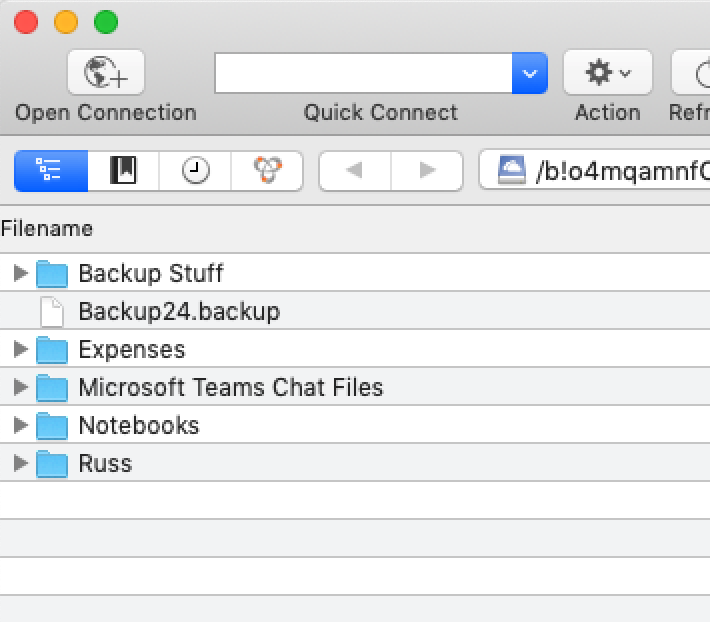Expand the Russ folder

20,463
